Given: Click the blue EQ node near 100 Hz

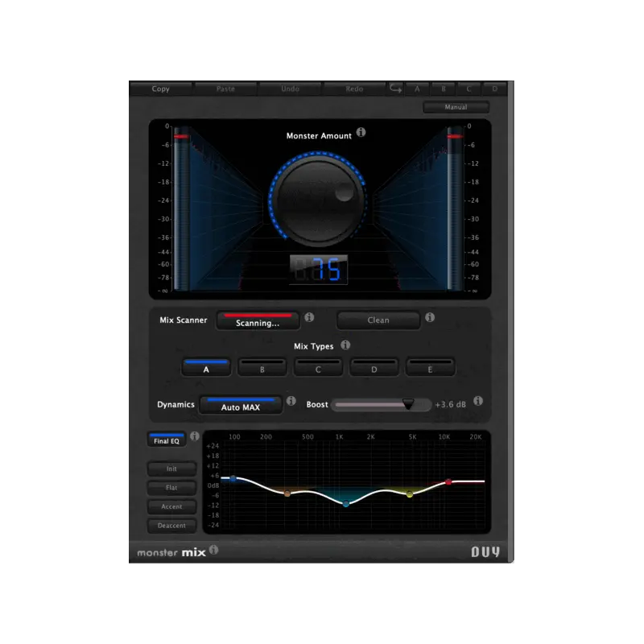Looking at the screenshot, I should click(233, 478).
